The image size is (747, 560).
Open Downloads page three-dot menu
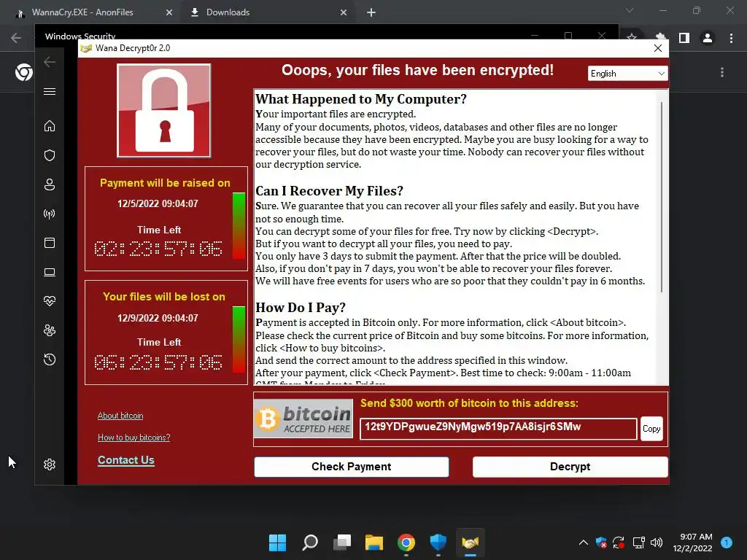click(x=722, y=72)
